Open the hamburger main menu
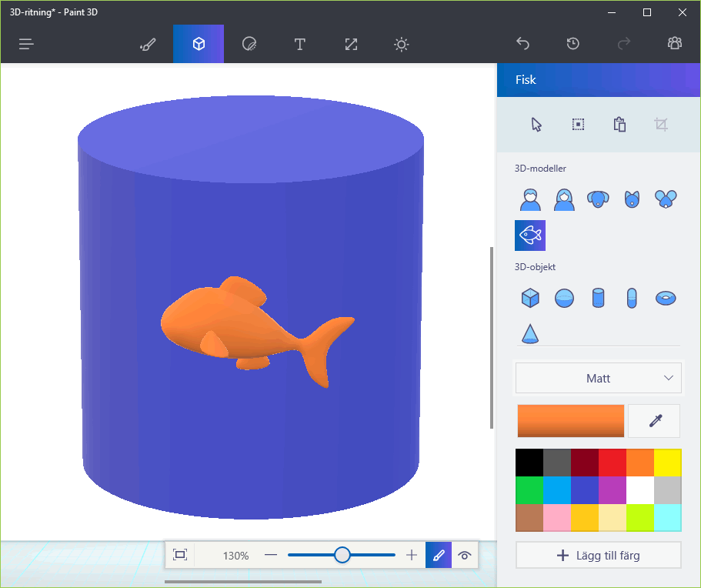The width and height of the screenshot is (701, 588). coord(27,44)
